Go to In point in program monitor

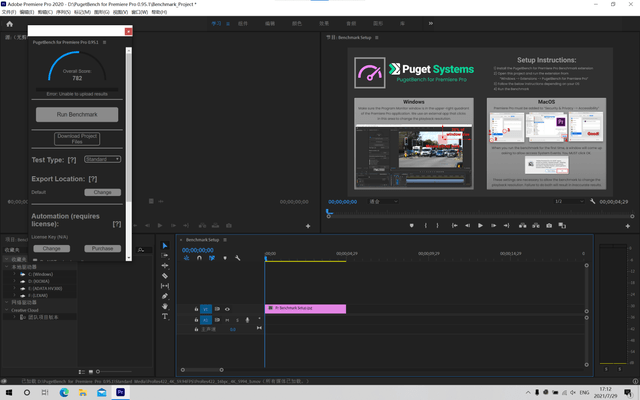454,225
